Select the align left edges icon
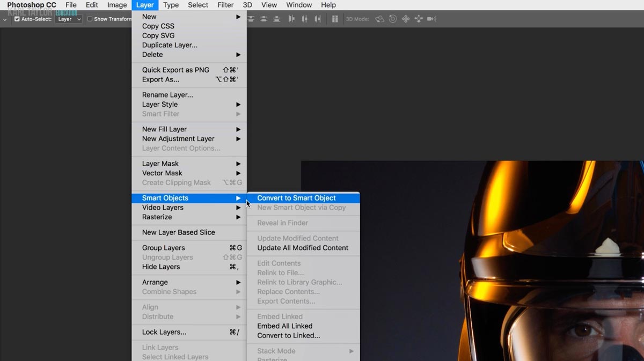 pyautogui.click(x=291, y=19)
